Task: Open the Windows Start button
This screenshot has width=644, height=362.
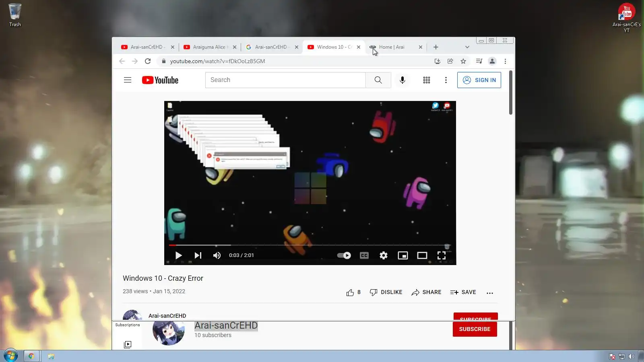Action: (10, 356)
